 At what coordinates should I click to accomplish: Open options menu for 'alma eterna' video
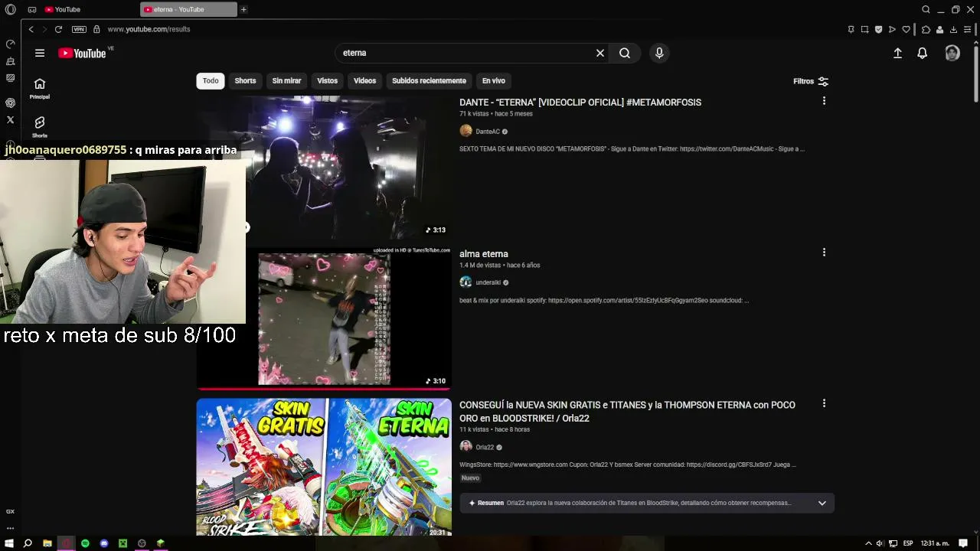click(824, 253)
